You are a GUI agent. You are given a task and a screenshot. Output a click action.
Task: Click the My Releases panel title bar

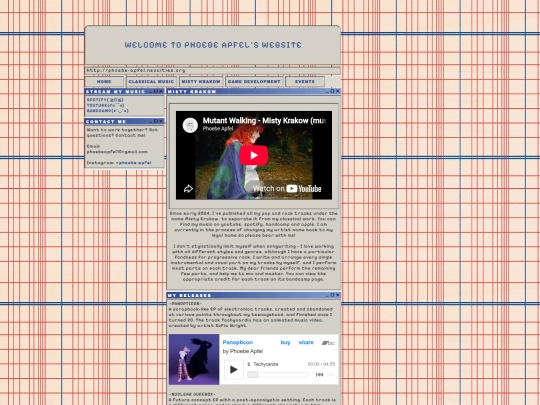point(254,295)
